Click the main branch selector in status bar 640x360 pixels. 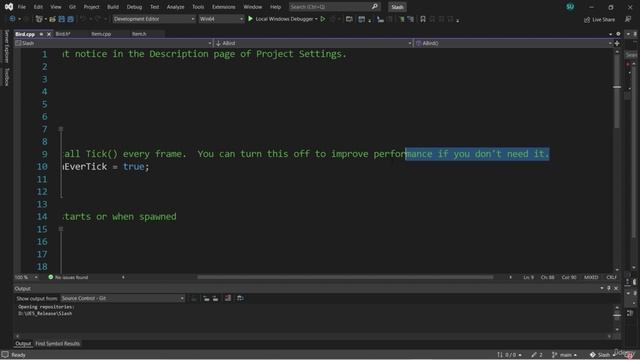[x=564, y=355]
